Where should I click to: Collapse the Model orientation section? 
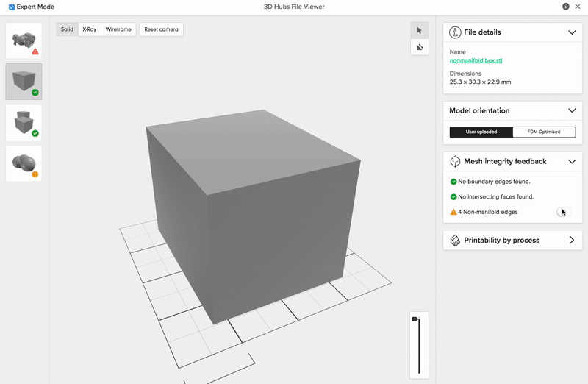click(x=572, y=111)
